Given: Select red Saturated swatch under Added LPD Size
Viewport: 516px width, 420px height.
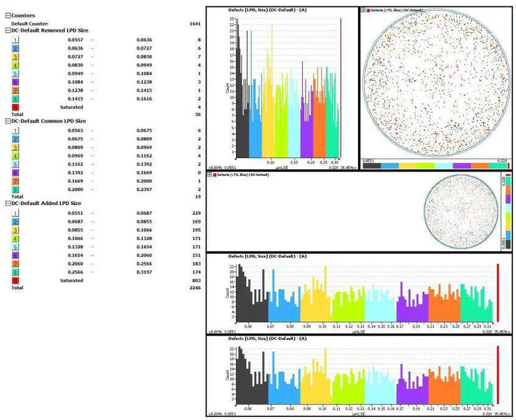Looking at the screenshot, I should [15, 281].
